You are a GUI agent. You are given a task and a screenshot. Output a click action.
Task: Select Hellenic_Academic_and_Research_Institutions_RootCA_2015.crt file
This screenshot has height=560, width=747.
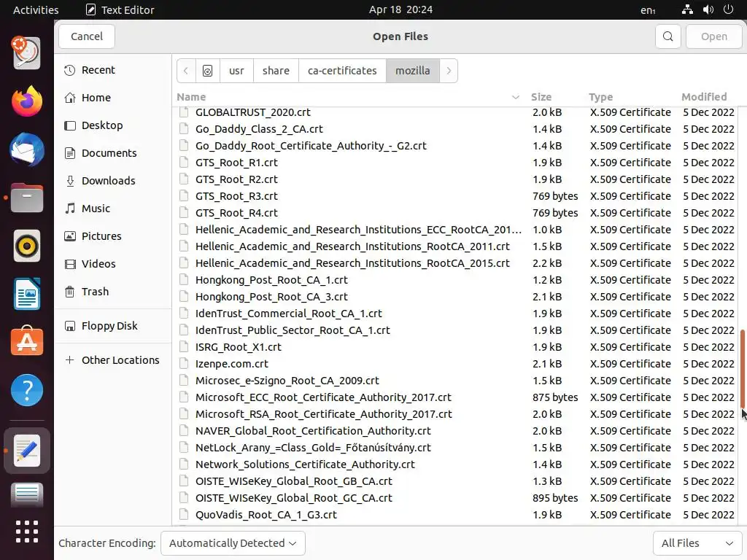457,263
